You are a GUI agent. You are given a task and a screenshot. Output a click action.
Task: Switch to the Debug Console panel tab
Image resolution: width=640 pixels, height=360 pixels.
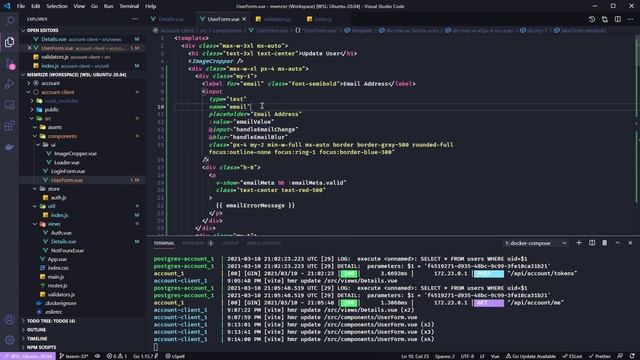tap(263, 243)
